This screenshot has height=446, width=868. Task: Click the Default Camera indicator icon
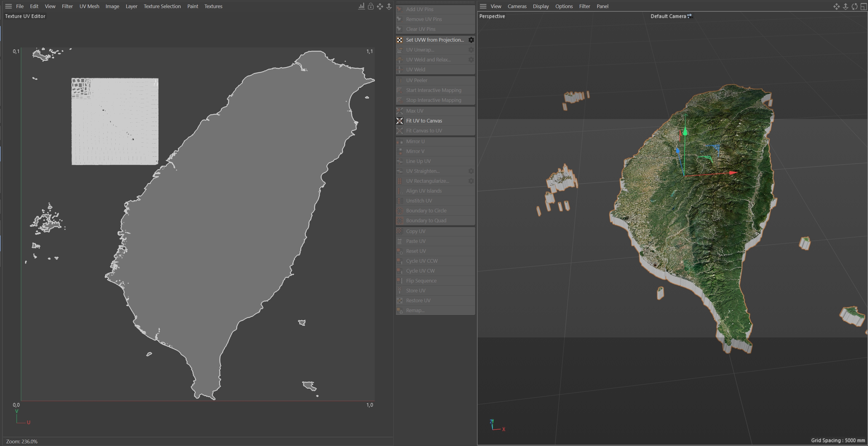tap(689, 16)
